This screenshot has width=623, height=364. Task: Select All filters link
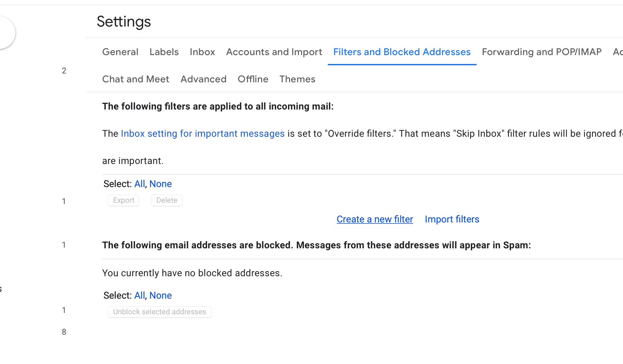[139, 184]
